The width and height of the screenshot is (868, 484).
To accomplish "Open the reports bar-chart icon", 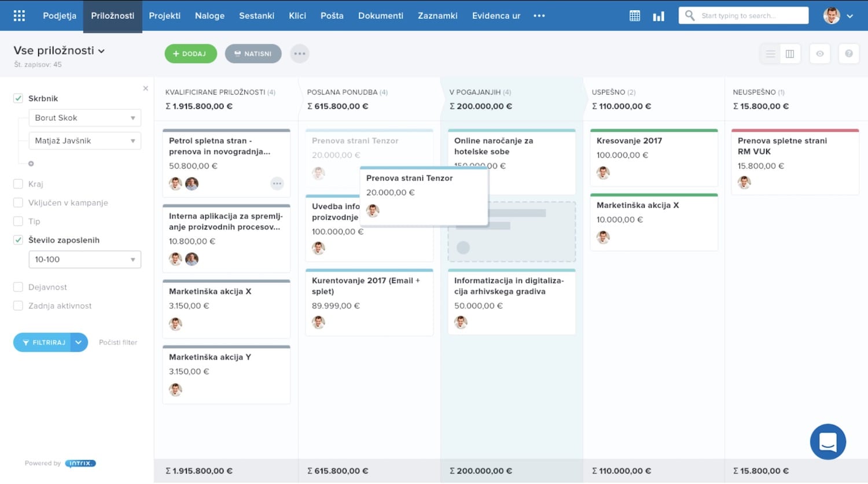I will tap(659, 16).
